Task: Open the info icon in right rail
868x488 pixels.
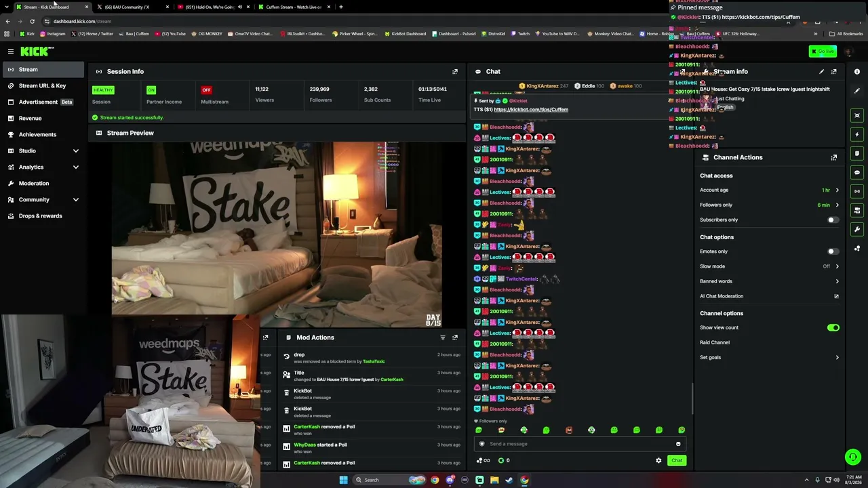Action: pos(857,72)
